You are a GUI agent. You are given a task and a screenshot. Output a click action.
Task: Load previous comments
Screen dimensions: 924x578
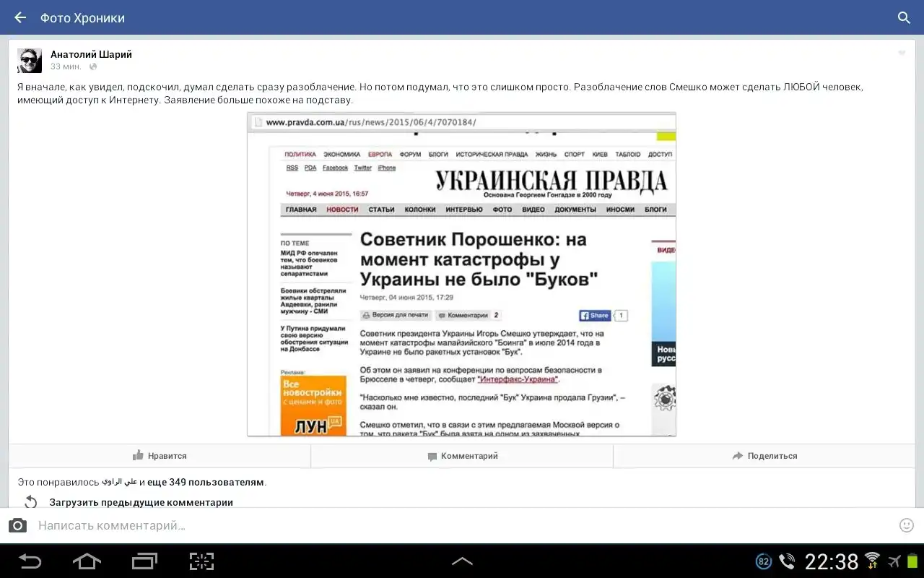coord(141,502)
